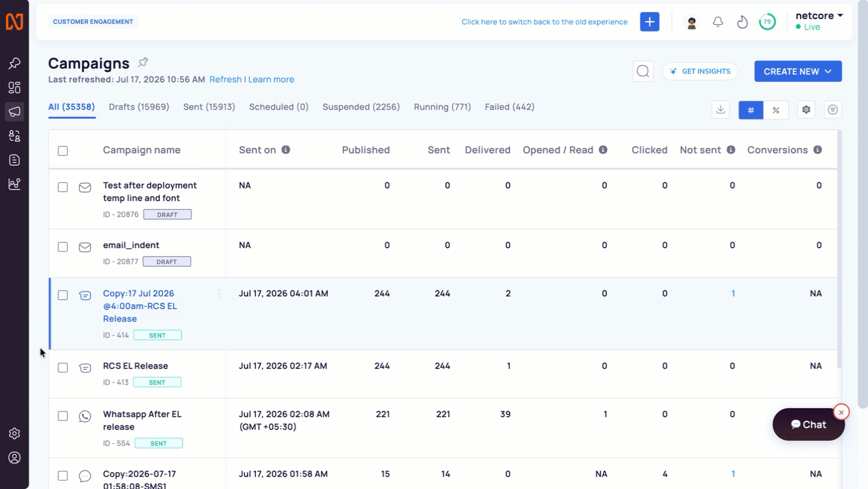Open the Failed (442) tab
This screenshot has width=868, height=489.
509,107
